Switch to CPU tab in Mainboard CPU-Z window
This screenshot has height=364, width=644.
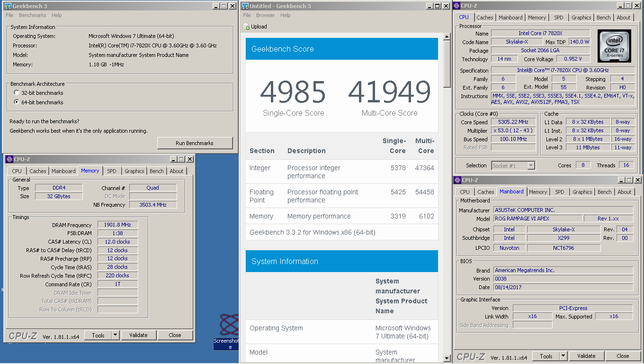465,192
